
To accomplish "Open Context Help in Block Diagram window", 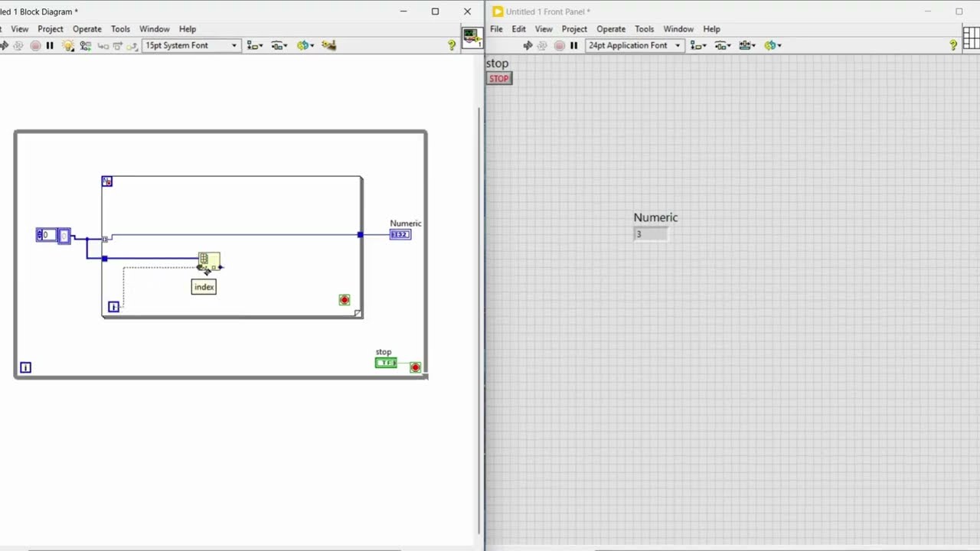I will pos(452,46).
